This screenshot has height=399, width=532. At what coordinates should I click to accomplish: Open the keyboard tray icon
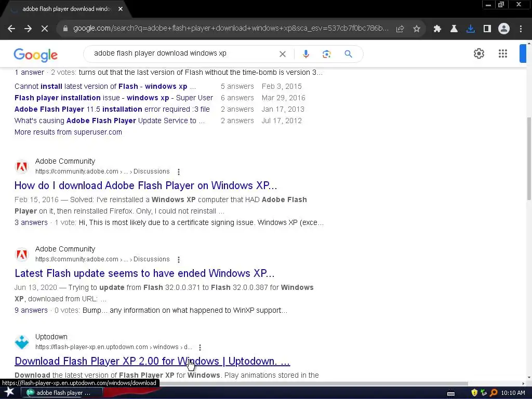(x=451, y=393)
